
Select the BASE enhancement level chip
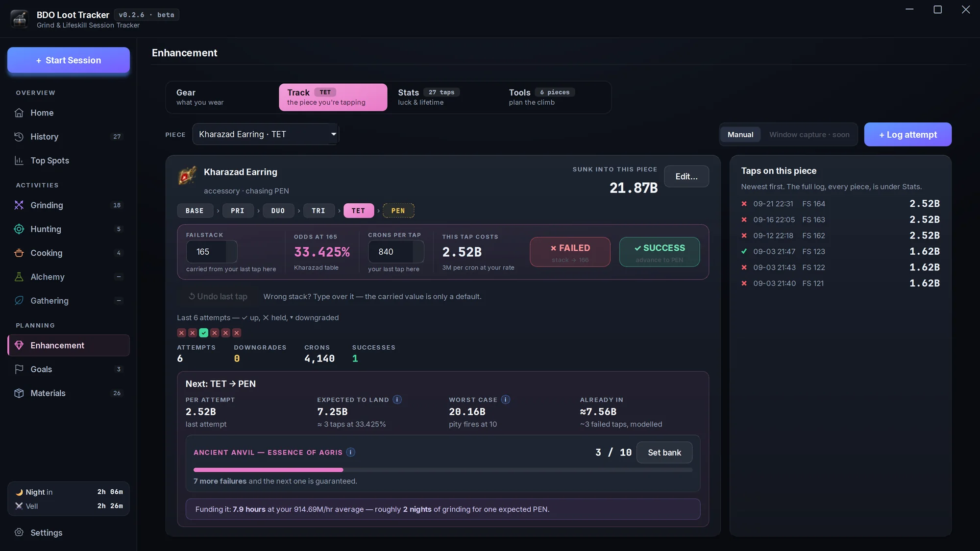195,211
